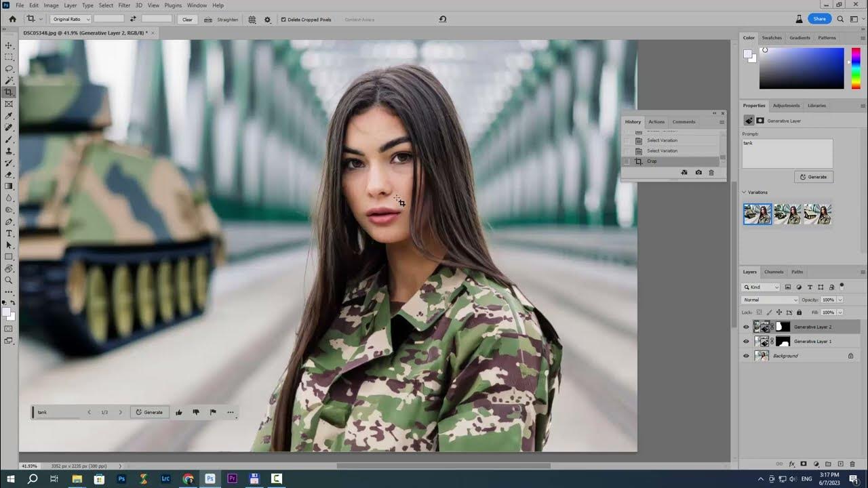This screenshot has width=868, height=488.
Task: Open Normal blend mode dropdown
Action: point(770,300)
